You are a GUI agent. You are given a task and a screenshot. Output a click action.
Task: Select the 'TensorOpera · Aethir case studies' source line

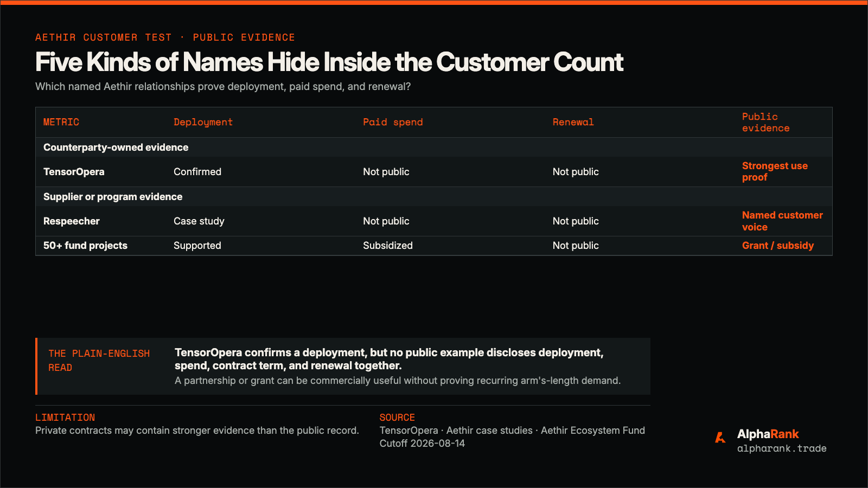[512, 431]
